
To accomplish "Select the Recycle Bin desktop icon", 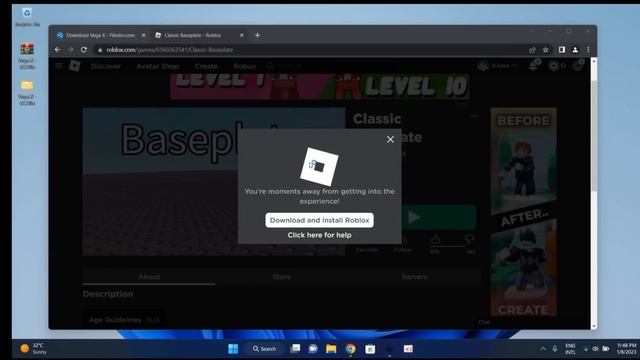I will tap(27, 18).
